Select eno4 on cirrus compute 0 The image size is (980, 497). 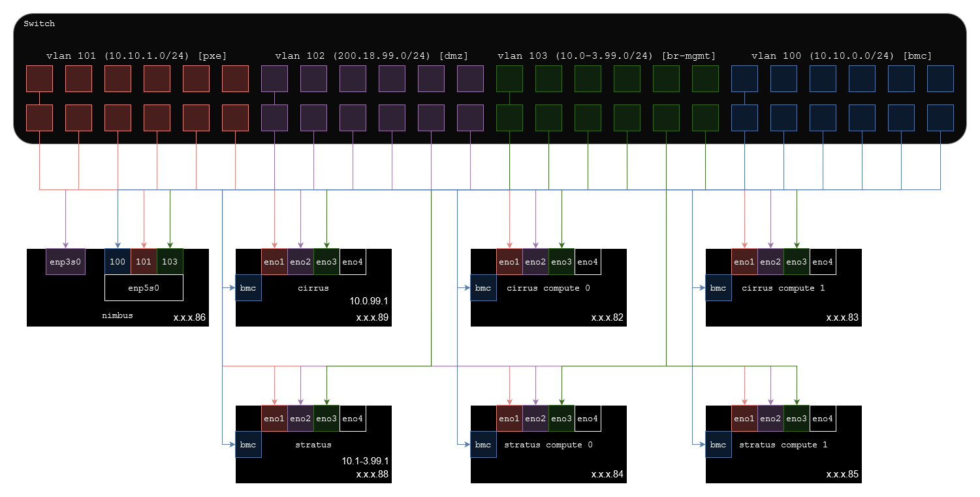[x=588, y=261]
